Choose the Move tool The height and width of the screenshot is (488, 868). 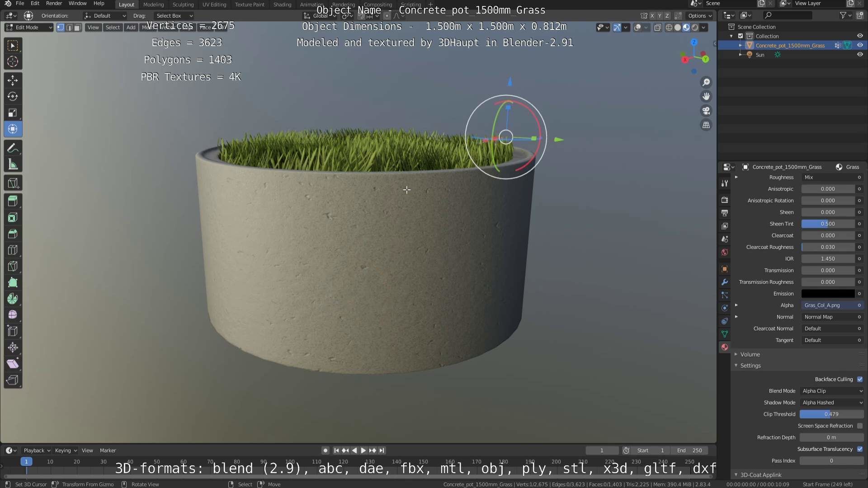point(13,80)
